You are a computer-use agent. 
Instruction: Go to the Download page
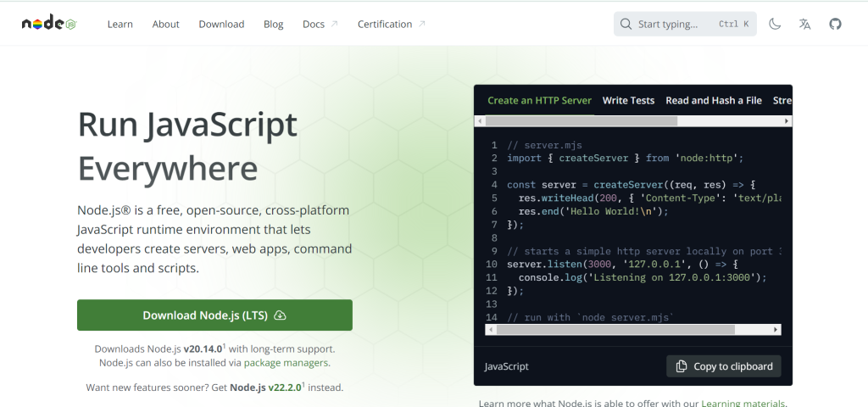click(x=221, y=24)
